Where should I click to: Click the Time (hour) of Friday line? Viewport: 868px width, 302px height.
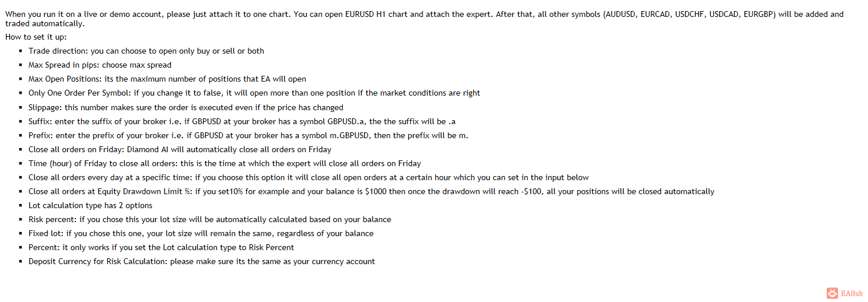(225, 163)
